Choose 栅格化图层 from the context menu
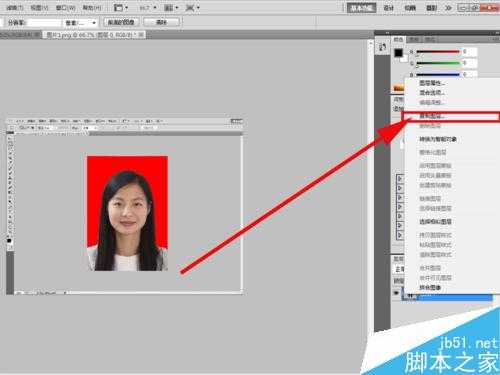The width and height of the screenshot is (500, 375). (433, 152)
